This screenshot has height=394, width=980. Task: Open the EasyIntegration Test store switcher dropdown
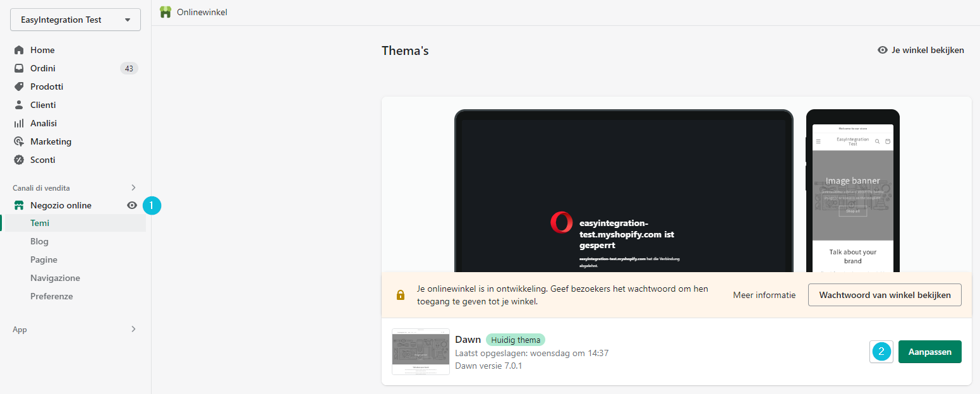(75, 20)
